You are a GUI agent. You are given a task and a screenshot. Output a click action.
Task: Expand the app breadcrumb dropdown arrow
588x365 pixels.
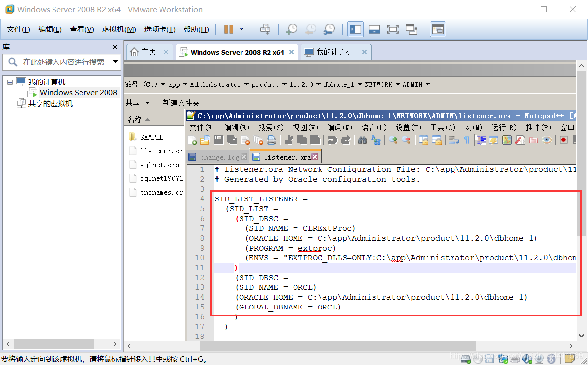(x=185, y=84)
